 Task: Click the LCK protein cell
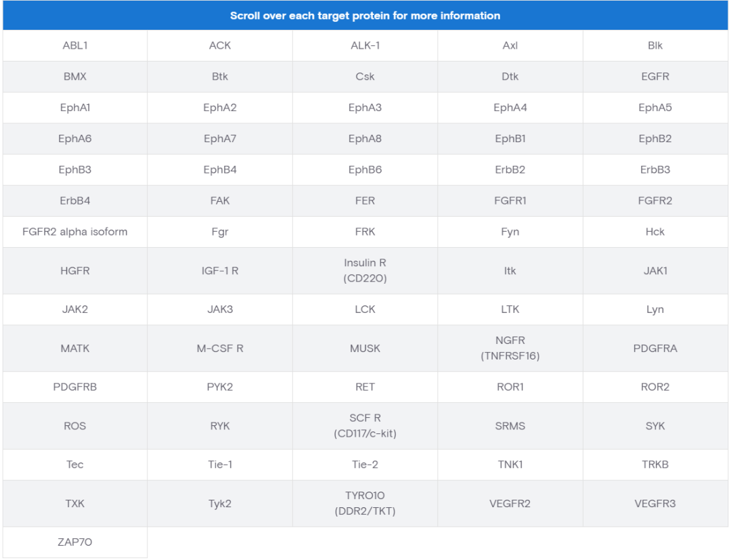click(x=365, y=309)
